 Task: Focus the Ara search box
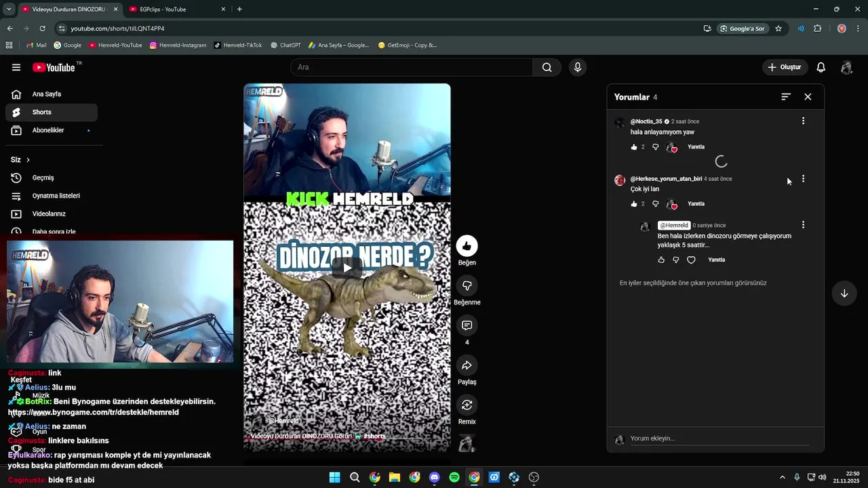point(412,67)
